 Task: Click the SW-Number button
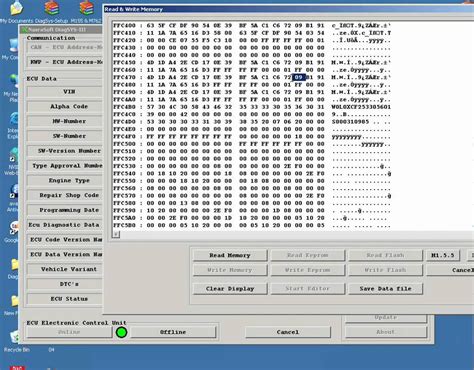point(65,136)
